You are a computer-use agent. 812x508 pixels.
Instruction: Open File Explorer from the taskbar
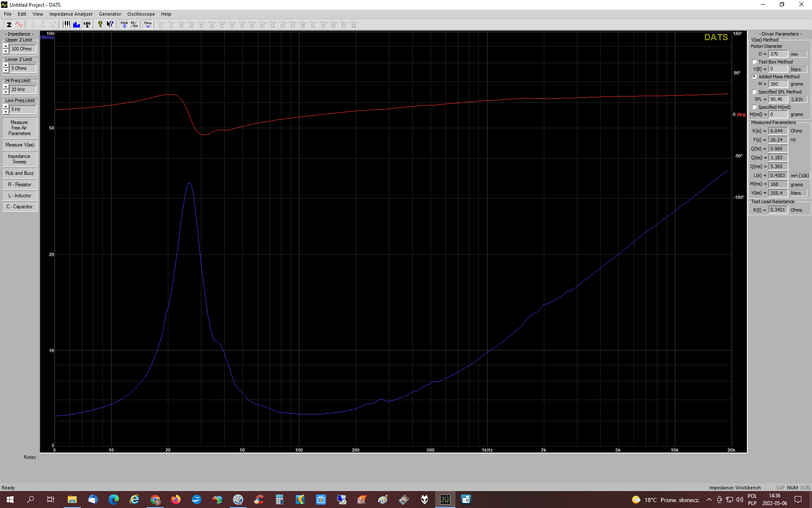click(x=72, y=500)
